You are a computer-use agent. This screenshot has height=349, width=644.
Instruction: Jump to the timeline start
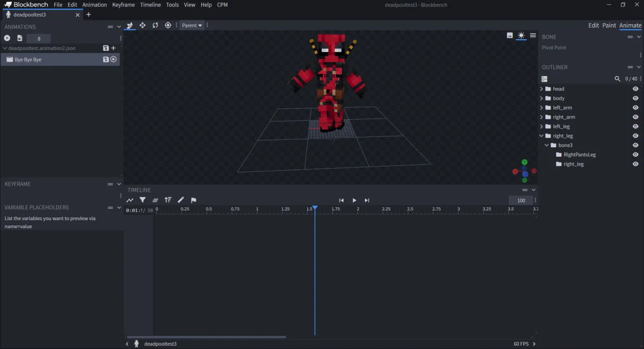(341, 200)
